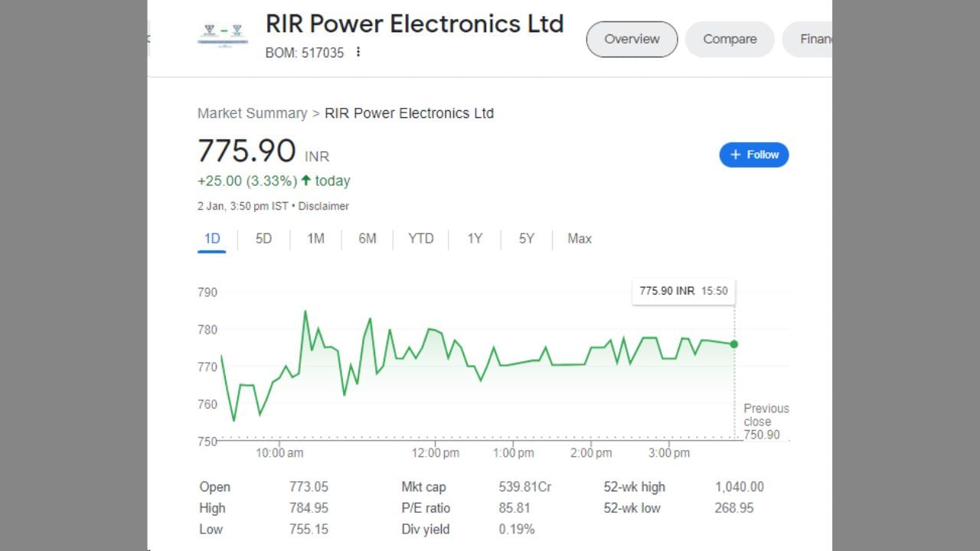Click the current price 775.90
Viewport: 980px width, 551px height.
coord(247,151)
